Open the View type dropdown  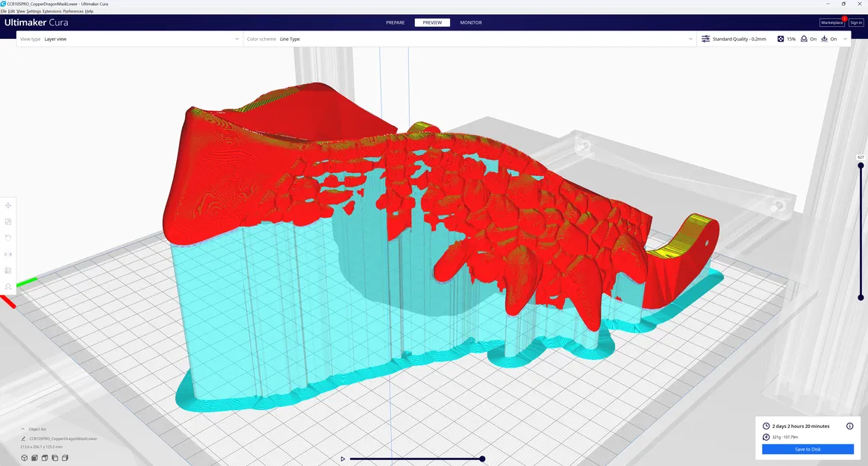(x=130, y=40)
